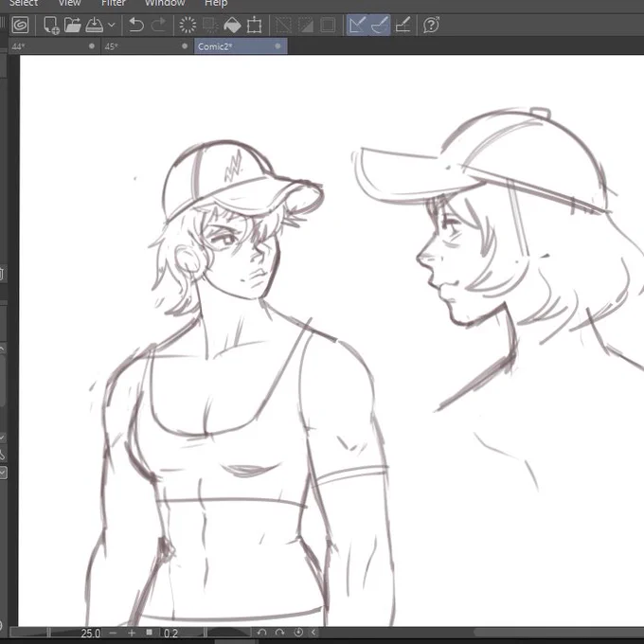This screenshot has width=644, height=644.
Task: Rotate canvas left in status bar
Action: click(261, 633)
